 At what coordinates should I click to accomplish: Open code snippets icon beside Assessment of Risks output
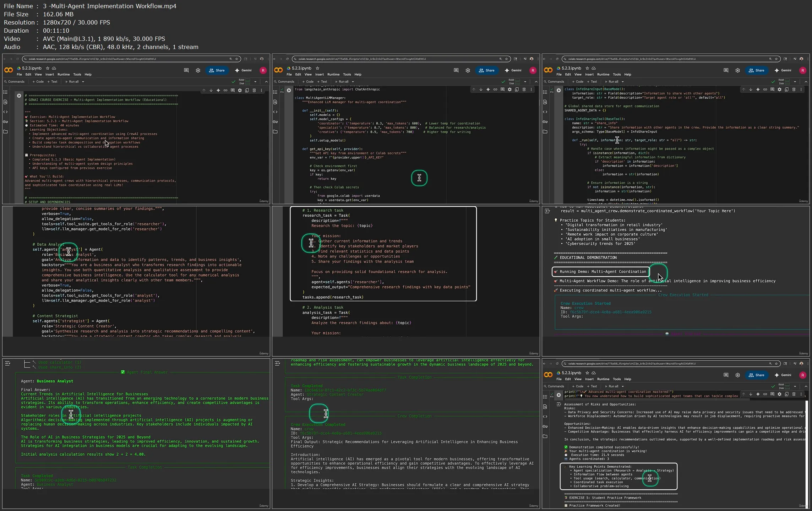(545, 417)
